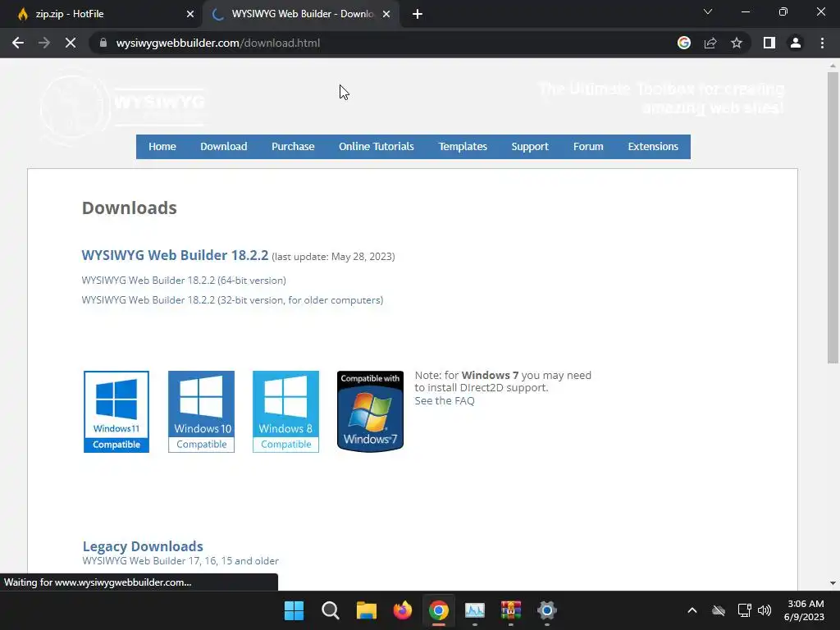
Task: Click the page vertical scrollbar thumb
Action: 833,217
